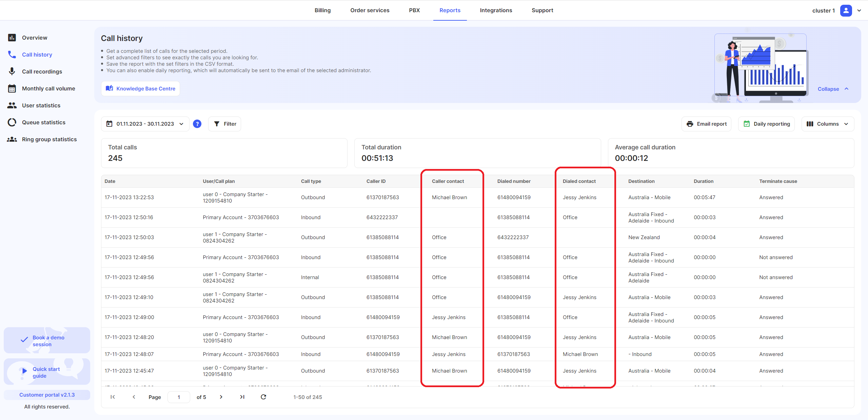Click the calendar check icon on Daily reporting
Image resolution: width=868 pixels, height=420 pixels.
(x=747, y=124)
